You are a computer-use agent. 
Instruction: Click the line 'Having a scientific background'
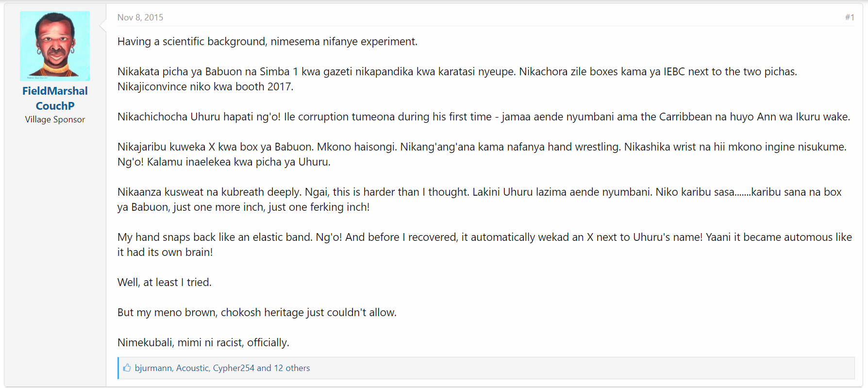point(267,42)
